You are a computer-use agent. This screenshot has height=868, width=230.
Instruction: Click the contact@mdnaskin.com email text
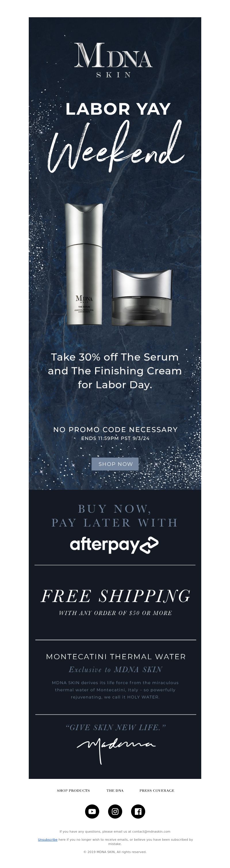tap(151, 831)
